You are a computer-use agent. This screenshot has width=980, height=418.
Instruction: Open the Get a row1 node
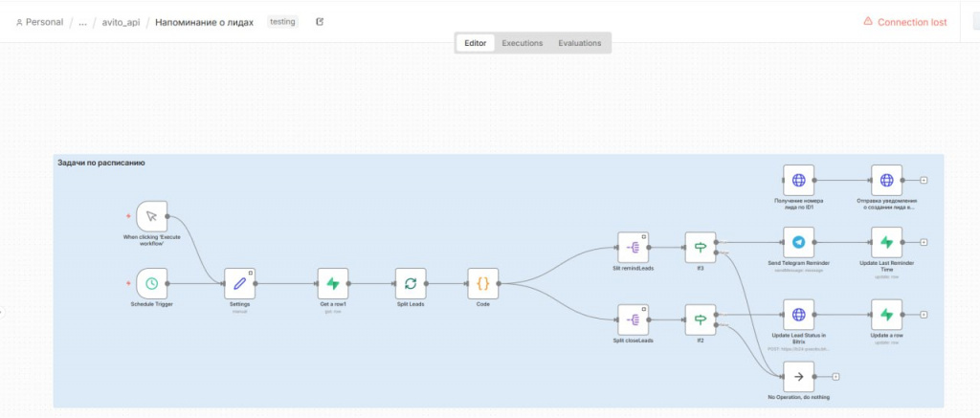pyautogui.click(x=332, y=284)
